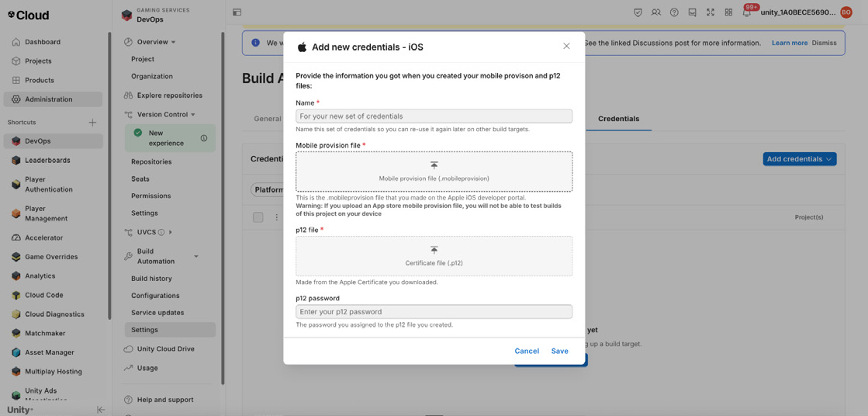Collapse the Build Automation section
Image resolution: width=868 pixels, height=416 pixels.
(196, 256)
